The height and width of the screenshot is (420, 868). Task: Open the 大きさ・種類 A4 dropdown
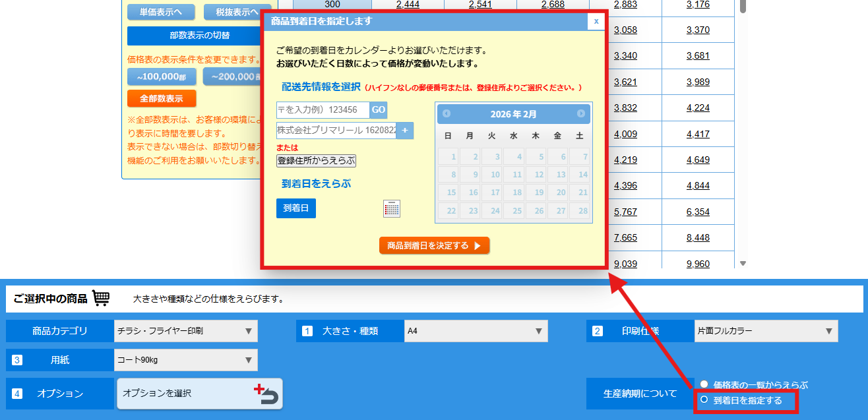[476, 331]
